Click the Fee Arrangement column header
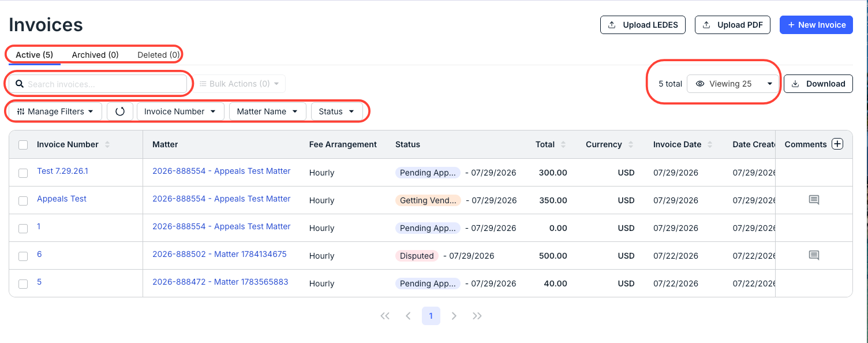This screenshot has height=343, width=868. coord(343,144)
